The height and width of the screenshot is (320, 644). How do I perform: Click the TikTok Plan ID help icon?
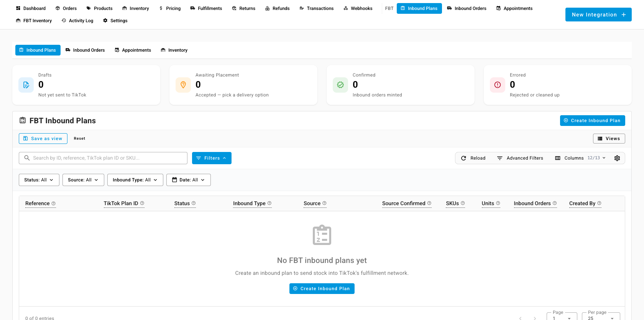tap(142, 203)
